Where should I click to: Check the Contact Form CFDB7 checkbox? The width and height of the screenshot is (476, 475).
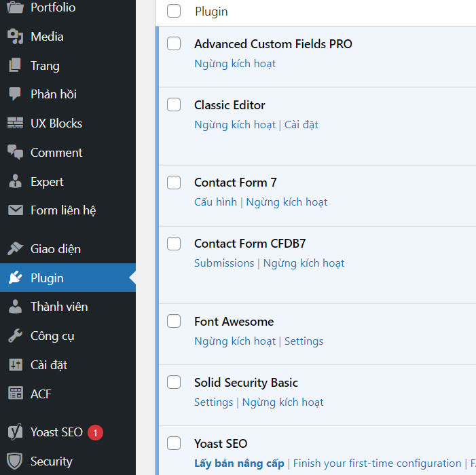[174, 243]
